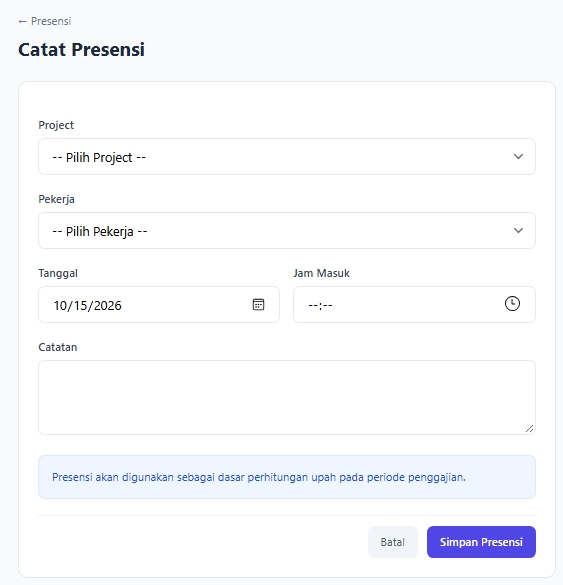
Task: Click the blue payroll info banner text
Action: point(259,477)
